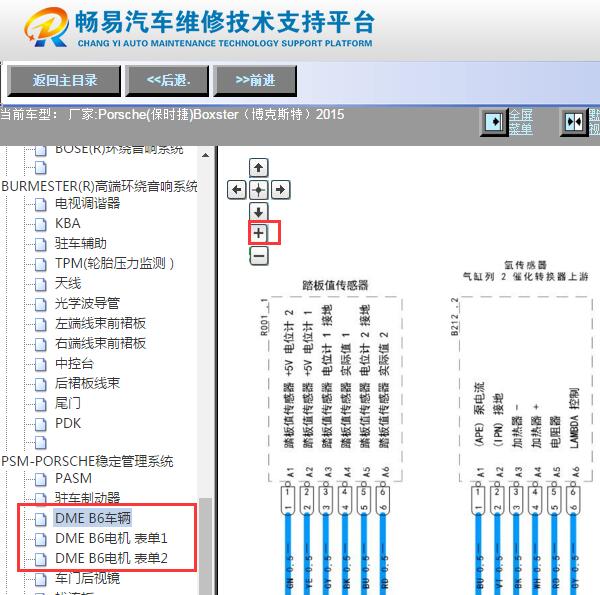This screenshot has height=595, width=600.
Task: Go back with <<后退 button
Action: (x=168, y=81)
